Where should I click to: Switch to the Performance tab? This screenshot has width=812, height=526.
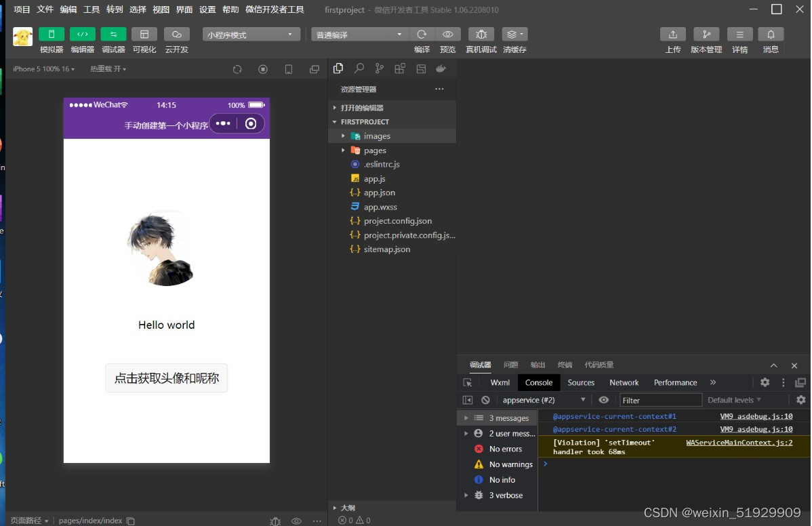pos(675,382)
